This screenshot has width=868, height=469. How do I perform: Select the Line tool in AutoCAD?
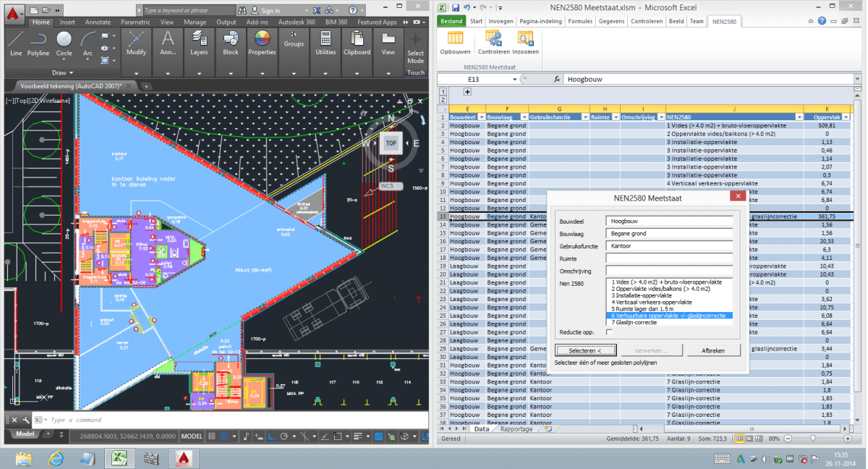(x=16, y=43)
